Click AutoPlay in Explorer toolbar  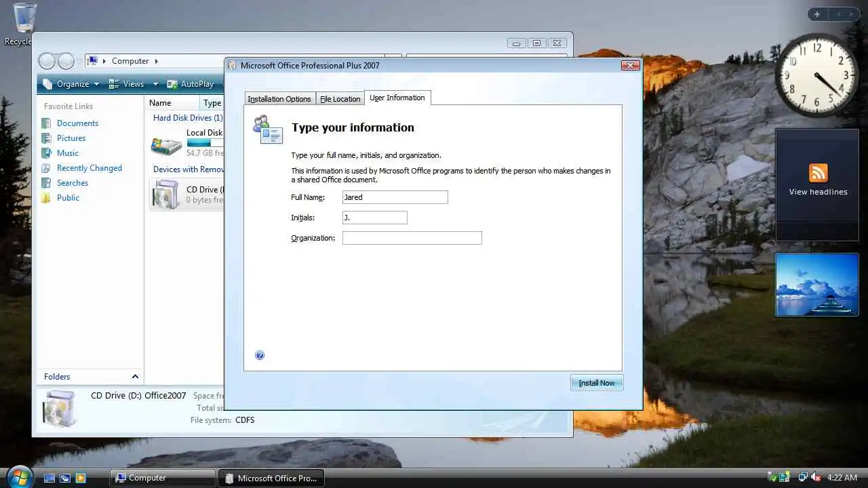(190, 84)
